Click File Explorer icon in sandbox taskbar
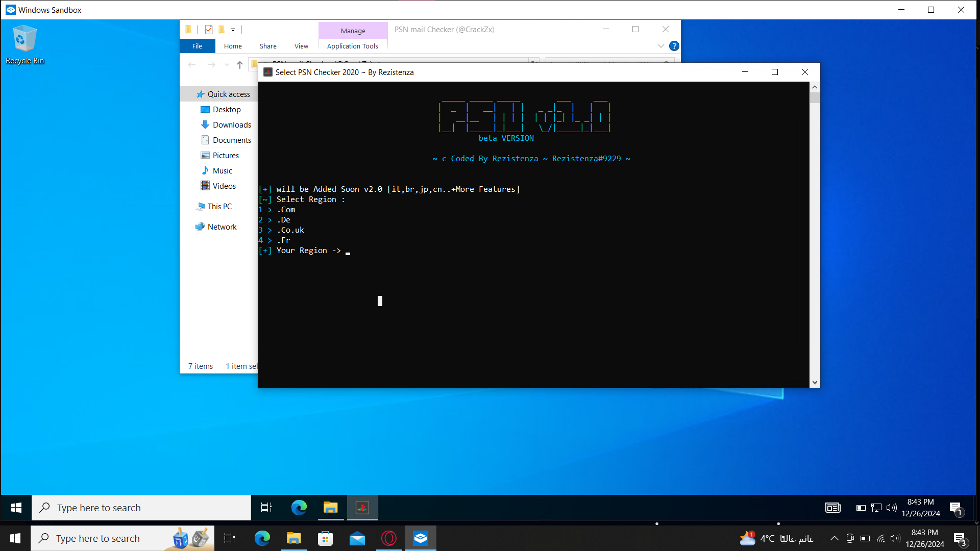Viewport: 980px width, 551px height. 331,508
